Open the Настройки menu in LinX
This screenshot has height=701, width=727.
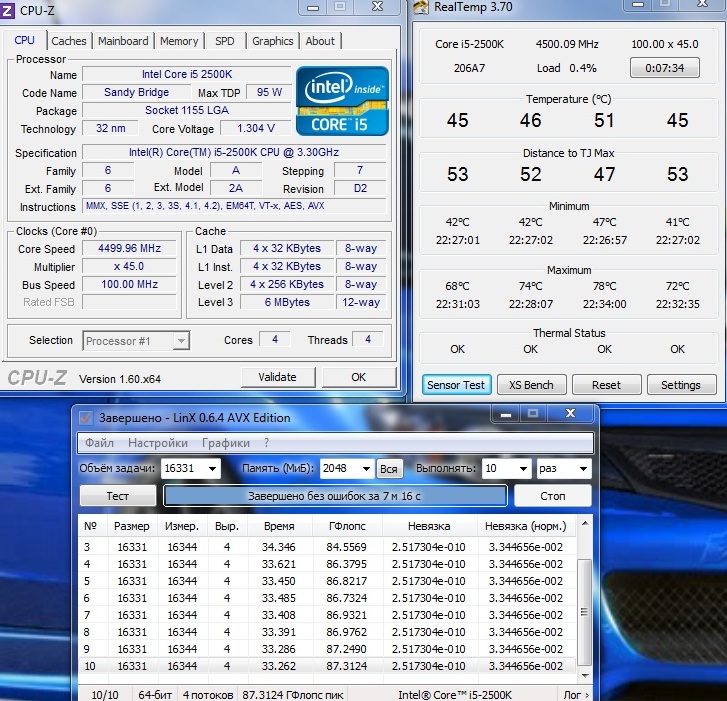[x=158, y=443]
